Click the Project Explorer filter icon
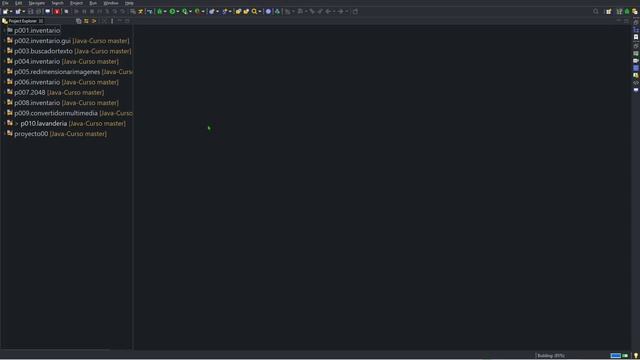640x360 pixels. [x=94, y=21]
